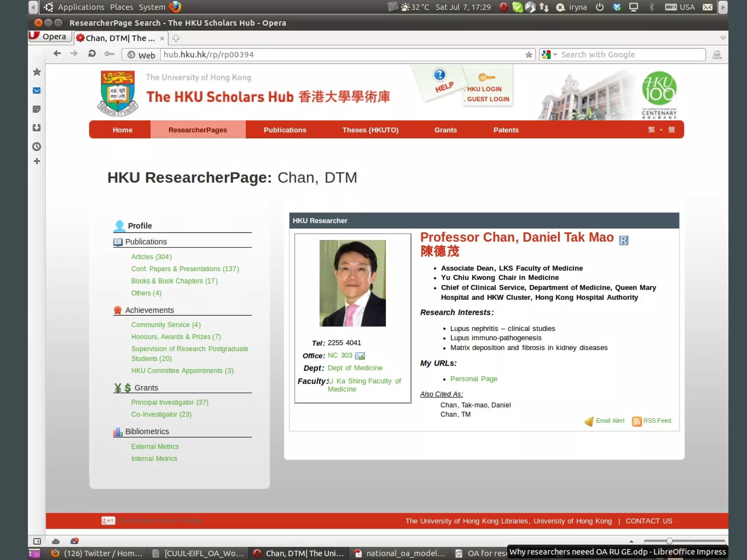Click the ResearcherID 'R' badge beside the name
The width and height of the screenshot is (747, 560).
tap(623, 240)
